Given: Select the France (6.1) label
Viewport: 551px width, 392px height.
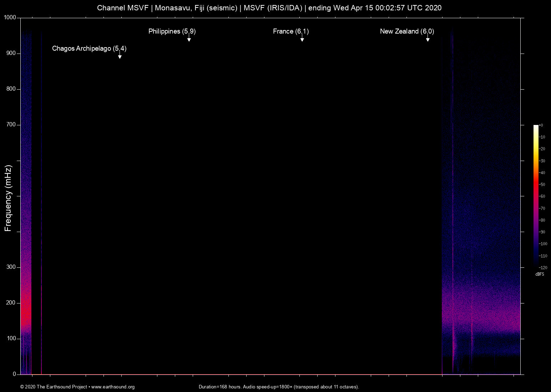Looking at the screenshot, I should point(290,31).
